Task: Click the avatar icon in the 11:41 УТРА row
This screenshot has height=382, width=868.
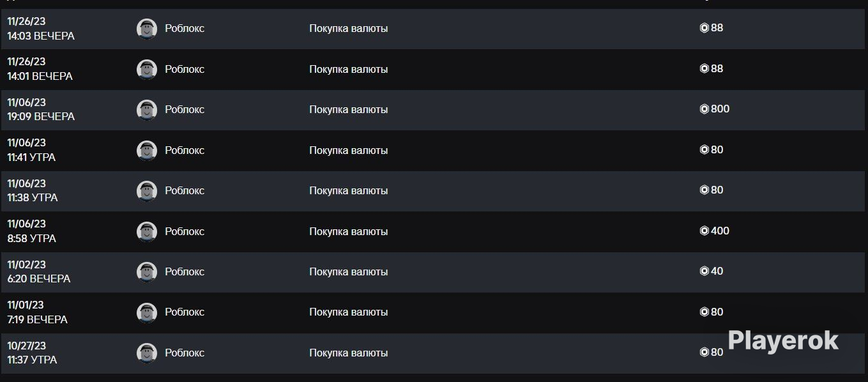Action: pyautogui.click(x=147, y=150)
